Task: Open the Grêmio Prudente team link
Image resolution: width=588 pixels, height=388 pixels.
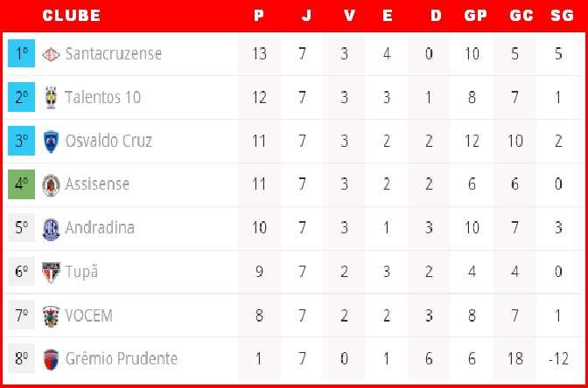Action: coord(121,359)
